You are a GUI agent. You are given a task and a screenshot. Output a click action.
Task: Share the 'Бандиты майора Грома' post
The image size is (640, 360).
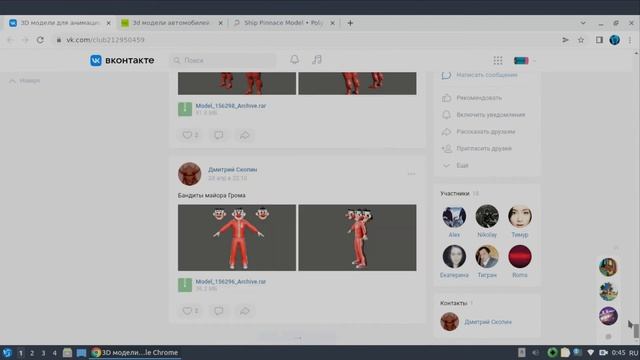tap(244, 311)
